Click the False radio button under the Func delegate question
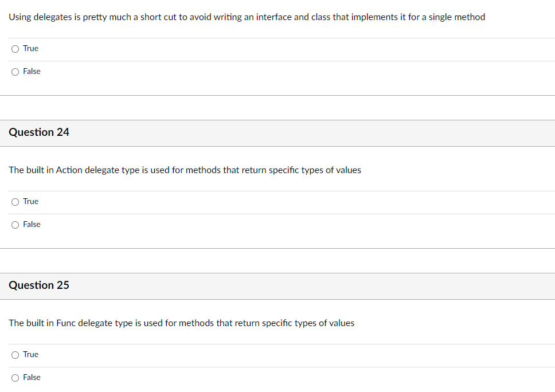The width and height of the screenshot is (555, 392). pyautogui.click(x=15, y=377)
